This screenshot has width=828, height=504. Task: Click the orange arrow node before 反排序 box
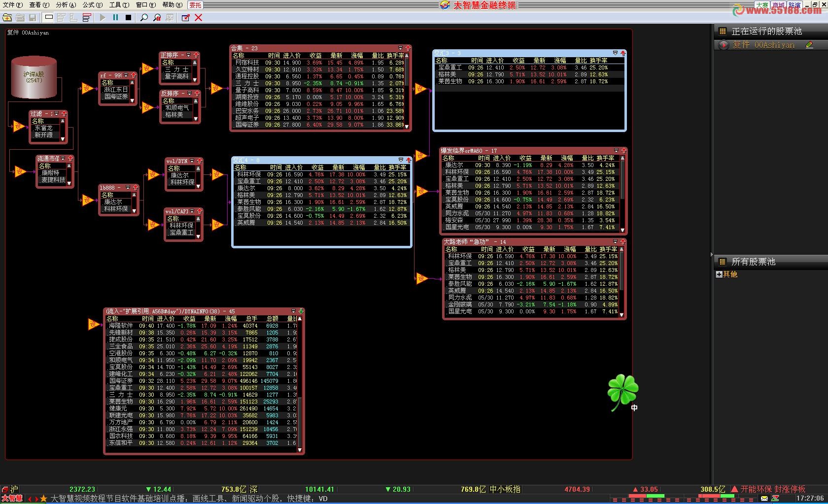pos(147,107)
